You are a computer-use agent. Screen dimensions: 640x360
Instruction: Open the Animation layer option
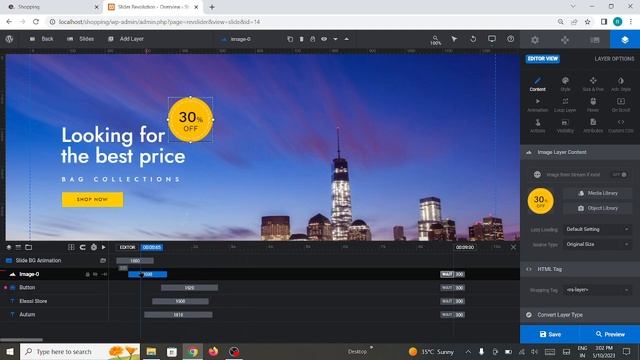pyautogui.click(x=538, y=105)
